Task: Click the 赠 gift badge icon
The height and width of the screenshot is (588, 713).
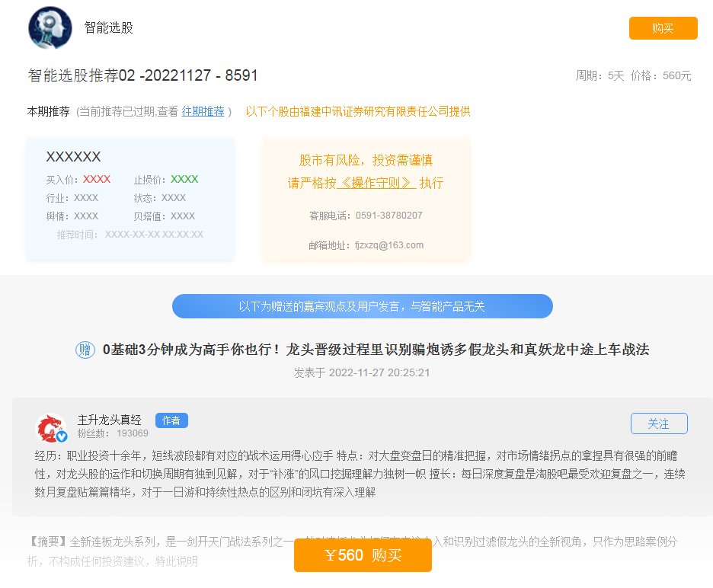Action: [x=85, y=351]
